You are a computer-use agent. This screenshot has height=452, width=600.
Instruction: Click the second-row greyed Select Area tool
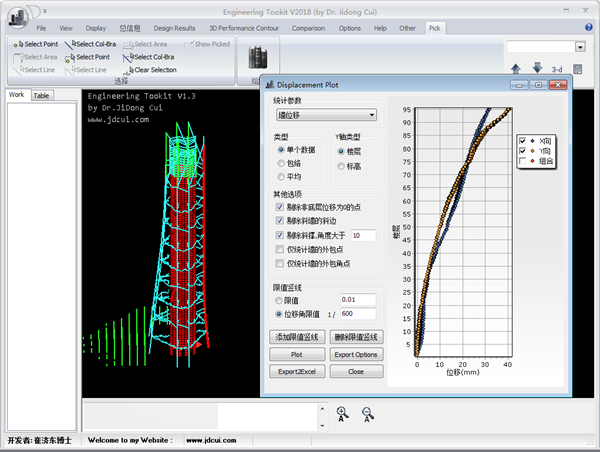point(35,57)
